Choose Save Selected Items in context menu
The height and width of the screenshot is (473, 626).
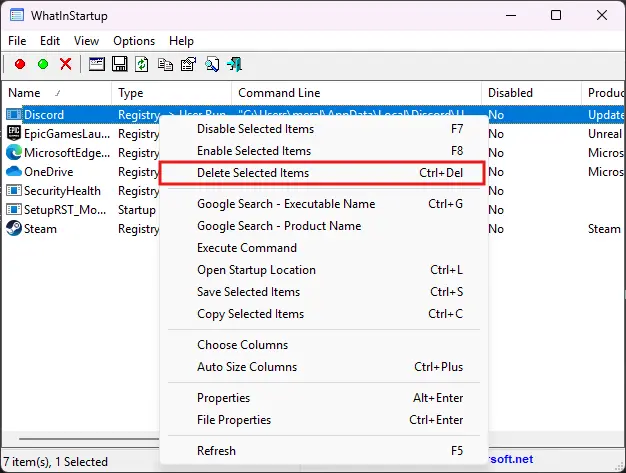(x=323, y=292)
